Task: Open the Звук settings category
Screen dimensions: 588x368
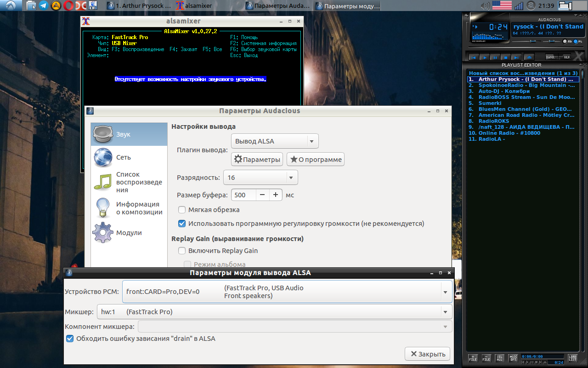Action: [129, 134]
